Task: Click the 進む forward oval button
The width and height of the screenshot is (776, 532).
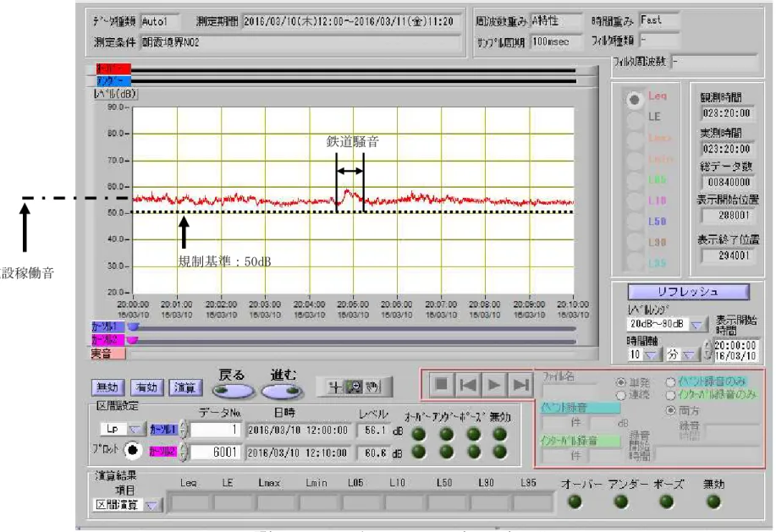Action: [282, 391]
